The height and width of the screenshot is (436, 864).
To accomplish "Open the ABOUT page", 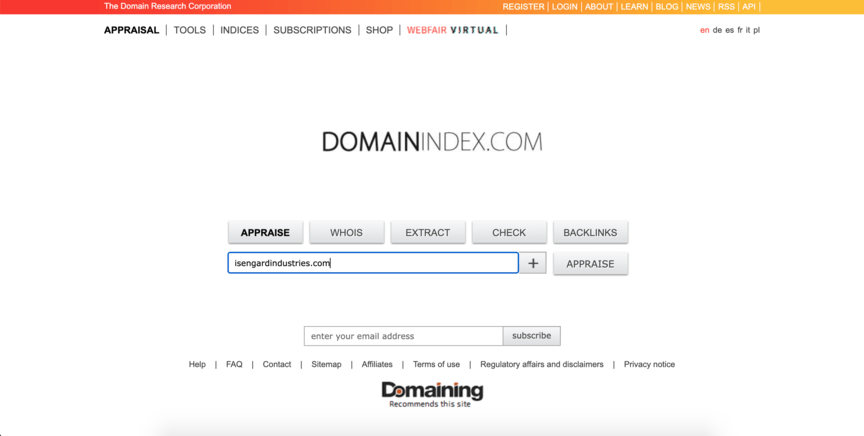I will (599, 7).
